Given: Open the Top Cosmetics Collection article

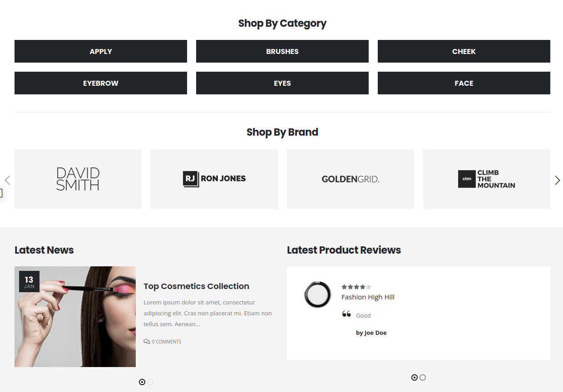Looking at the screenshot, I should [196, 286].
